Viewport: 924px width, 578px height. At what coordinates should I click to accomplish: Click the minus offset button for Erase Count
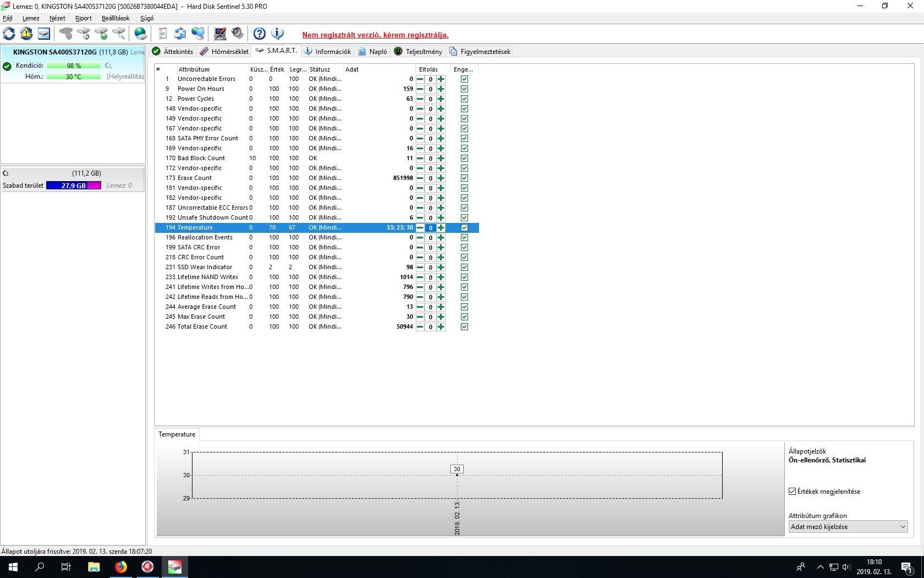click(420, 178)
